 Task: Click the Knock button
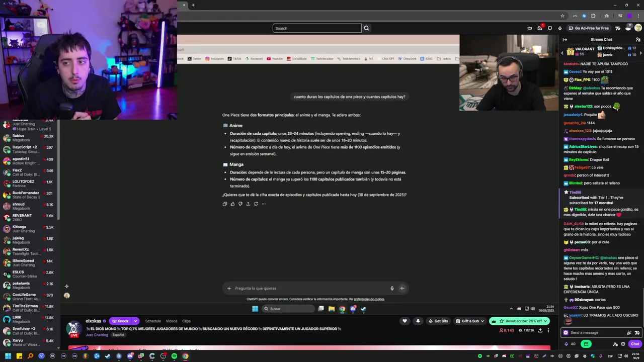[x=120, y=321]
